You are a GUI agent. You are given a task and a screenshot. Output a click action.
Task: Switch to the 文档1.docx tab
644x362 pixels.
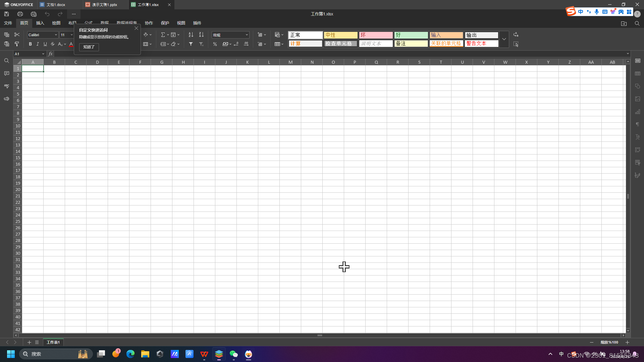point(56,5)
